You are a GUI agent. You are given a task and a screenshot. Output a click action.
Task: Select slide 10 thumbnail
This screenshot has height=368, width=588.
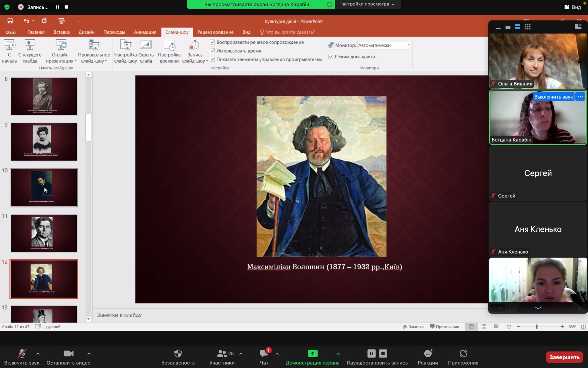click(x=44, y=187)
